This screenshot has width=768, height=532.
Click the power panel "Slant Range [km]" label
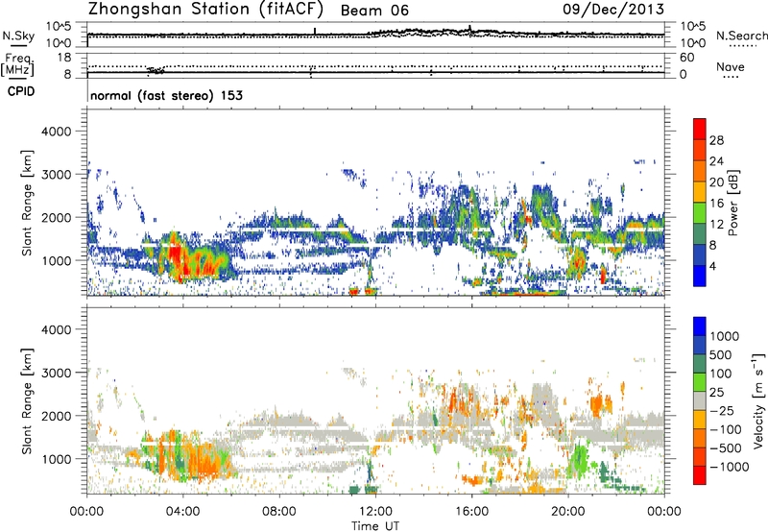tap(27, 203)
